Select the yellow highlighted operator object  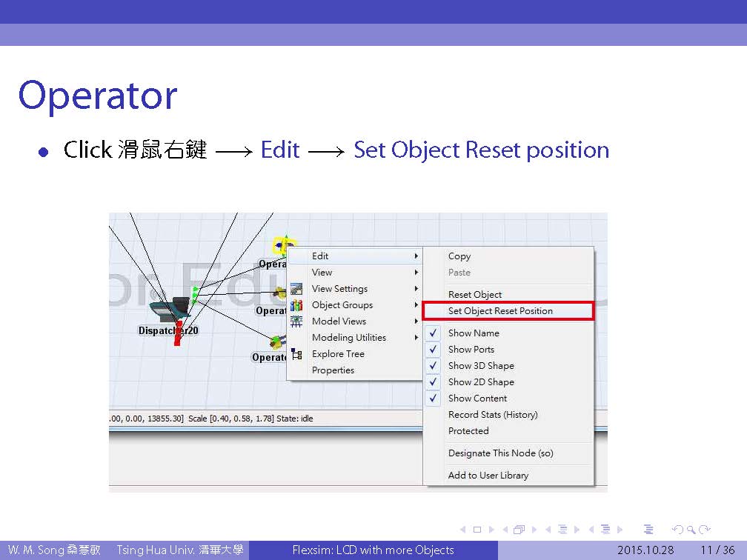(x=283, y=244)
